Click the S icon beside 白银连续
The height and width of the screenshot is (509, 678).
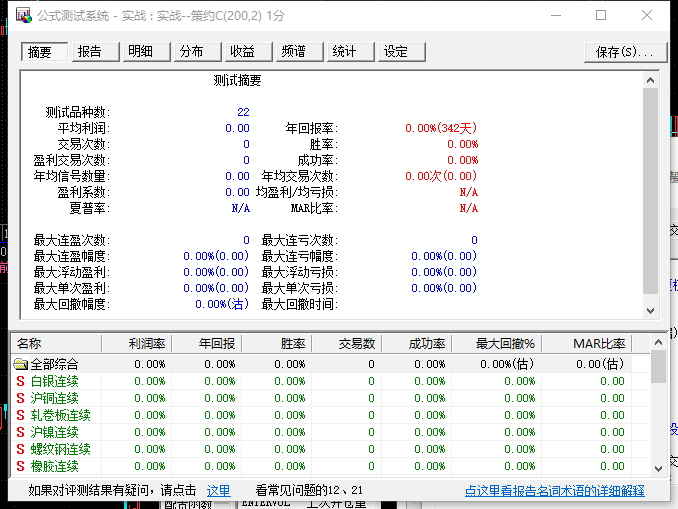tap(20, 381)
